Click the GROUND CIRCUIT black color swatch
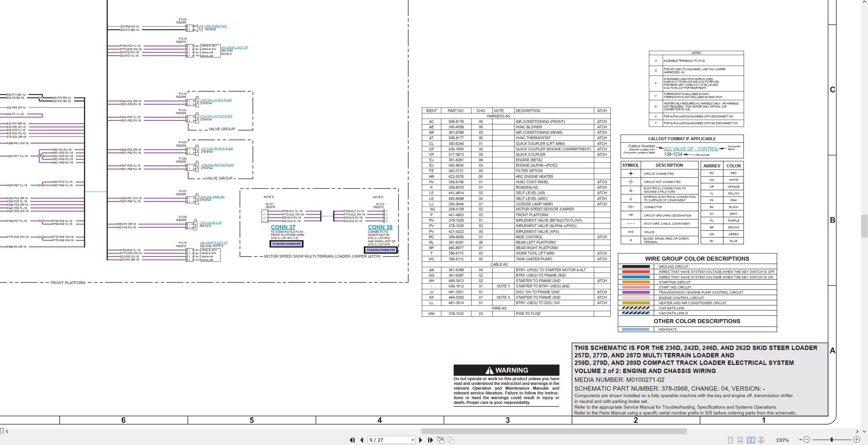 tap(636, 266)
